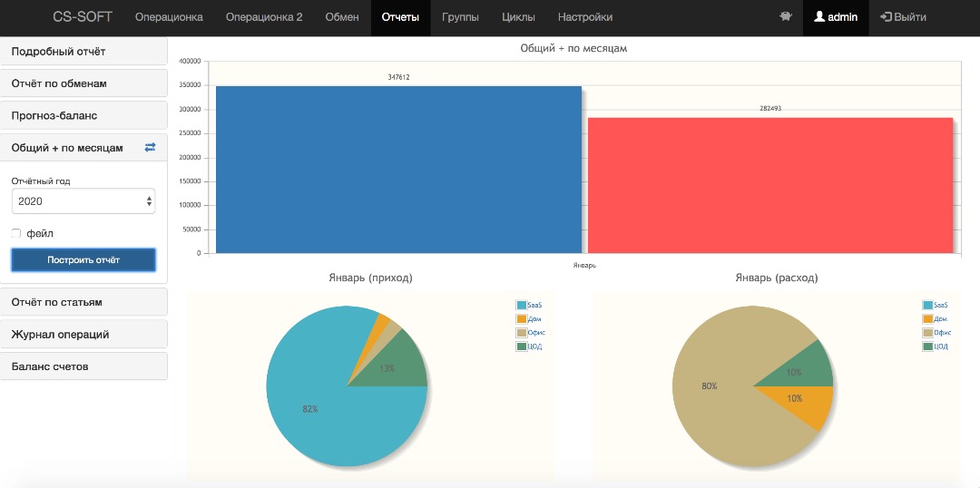The image size is (980, 488).
Task: Click SaaS legend swatch in приход chart
Action: [521, 305]
